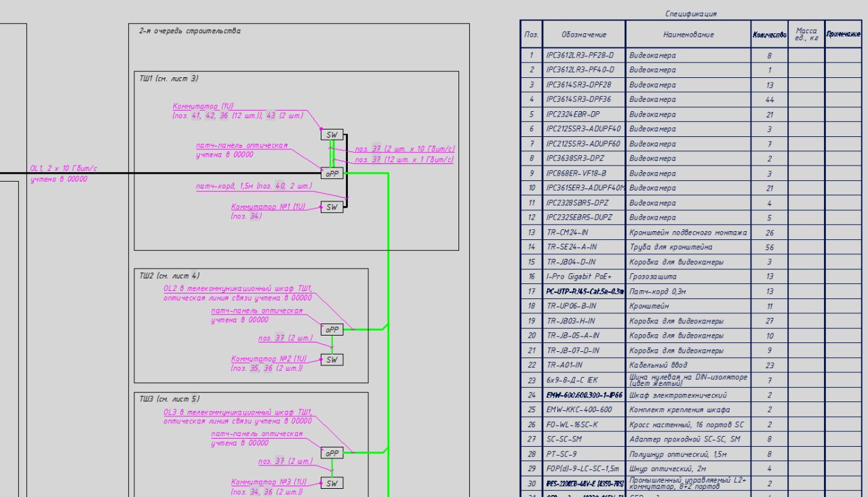Click the 'Обозначение' column header
The width and height of the screenshot is (868, 497).
point(584,35)
